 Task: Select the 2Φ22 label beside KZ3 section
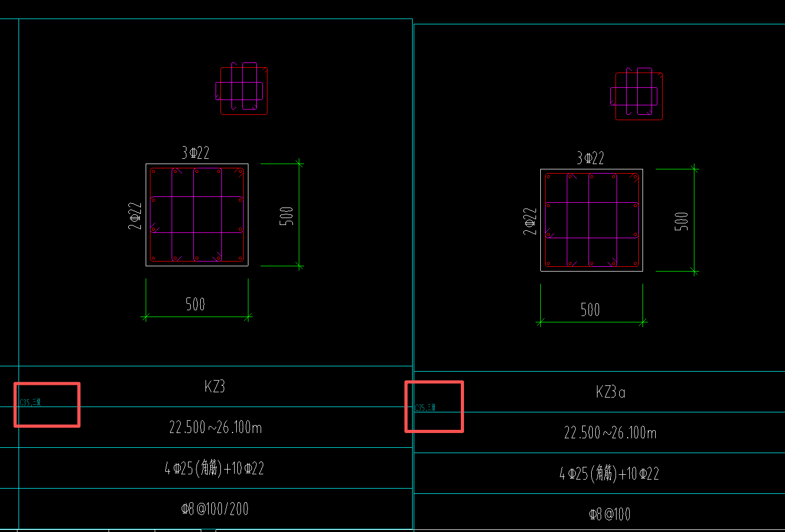tap(135, 215)
